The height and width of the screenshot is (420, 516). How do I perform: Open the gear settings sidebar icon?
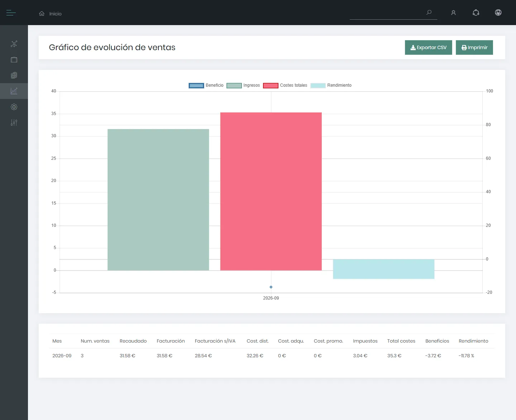coord(14,107)
